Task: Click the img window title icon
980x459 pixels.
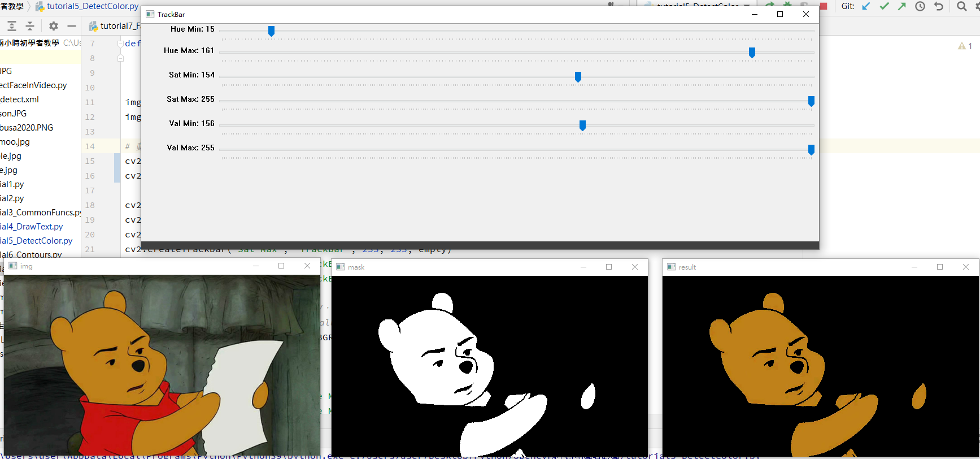Action: click(x=13, y=266)
